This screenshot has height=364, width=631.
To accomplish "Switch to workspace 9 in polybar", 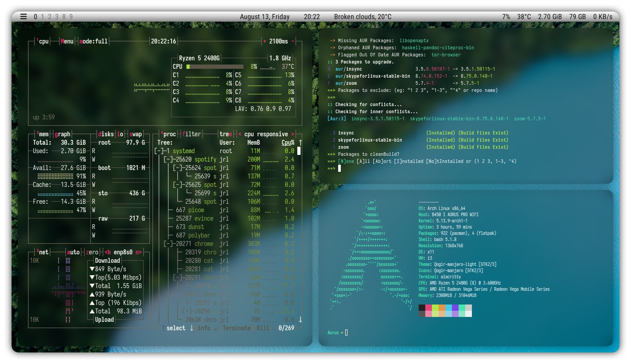I will pos(71,17).
